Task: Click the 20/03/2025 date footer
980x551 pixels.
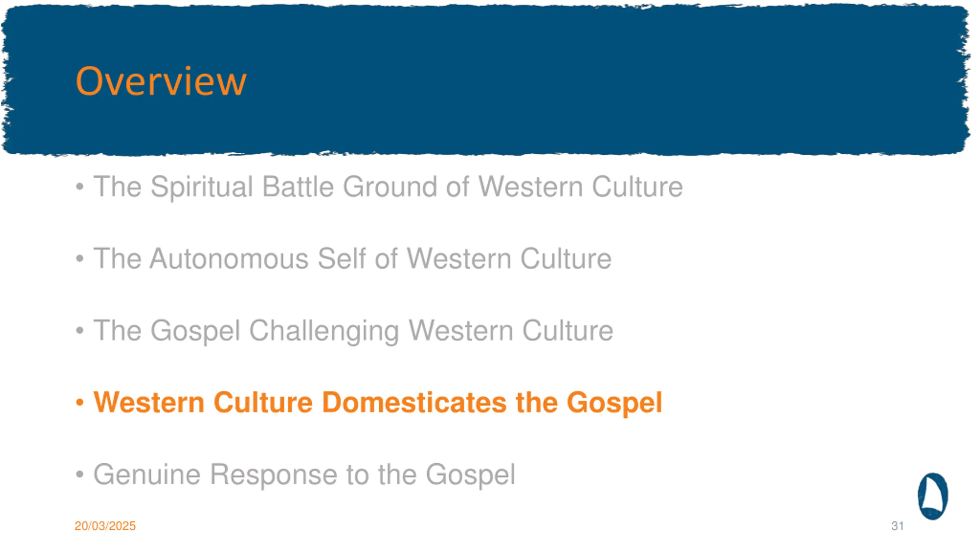Action: pyautogui.click(x=105, y=526)
